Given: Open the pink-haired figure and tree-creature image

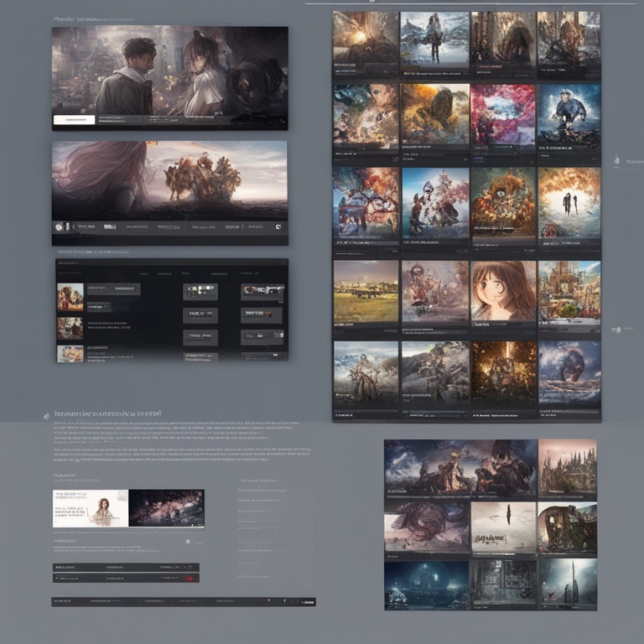Looking at the screenshot, I should point(169,180).
